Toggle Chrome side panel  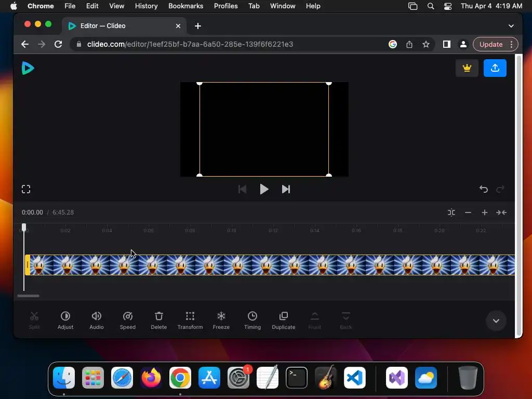pyautogui.click(x=446, y=45)
